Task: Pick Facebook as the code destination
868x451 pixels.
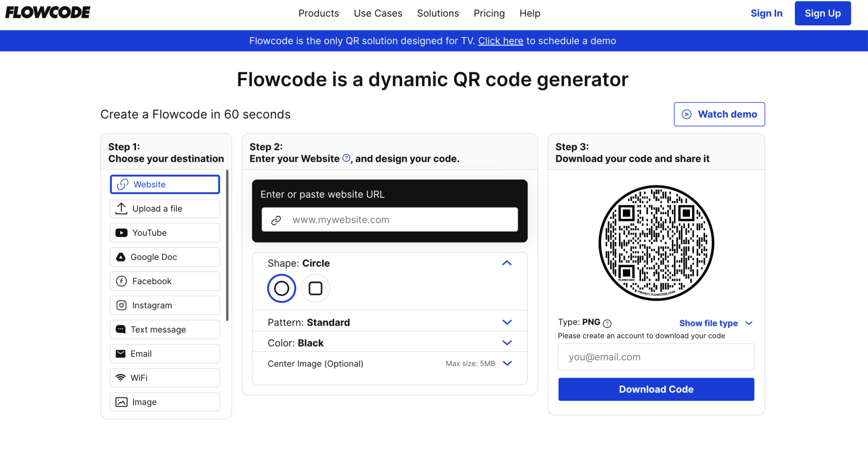Action: point(164,281)
